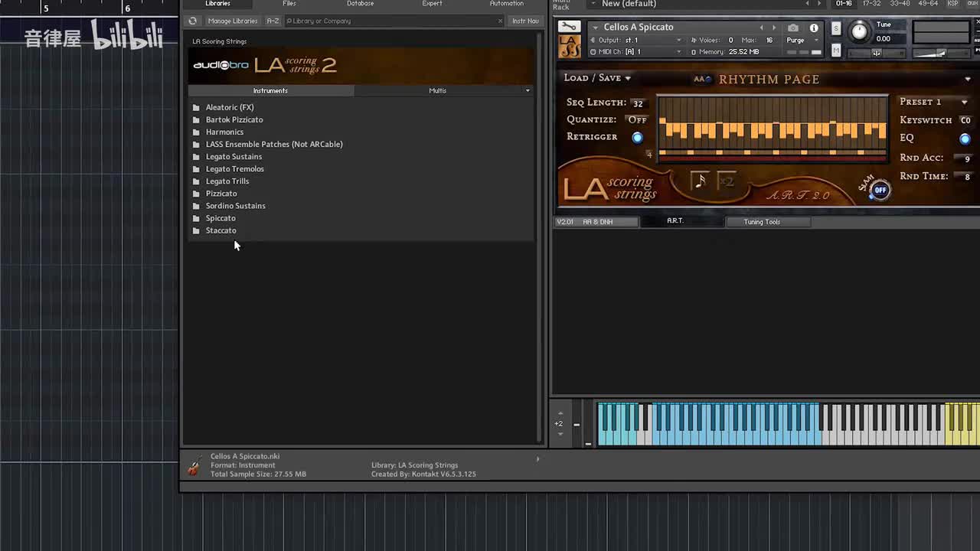The height and width of the screenshot is (551, 980).
Task: Switch to the Libraries tab
Action: (x=217, y=4)
